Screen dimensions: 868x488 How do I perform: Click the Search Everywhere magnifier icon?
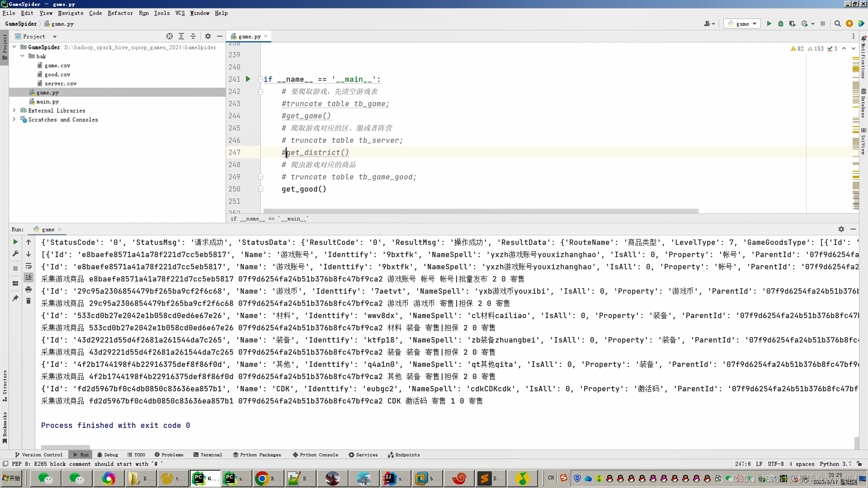point(838,23)
